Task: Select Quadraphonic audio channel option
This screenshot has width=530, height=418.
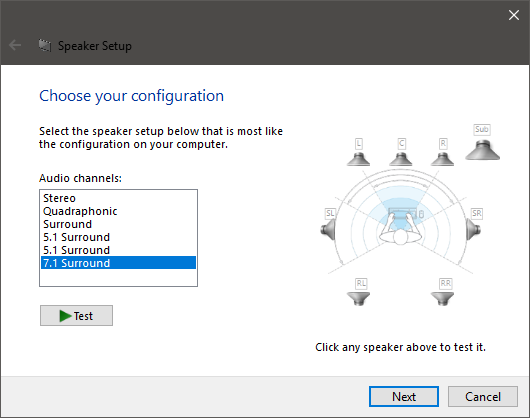Action: [x=118, y=211]
